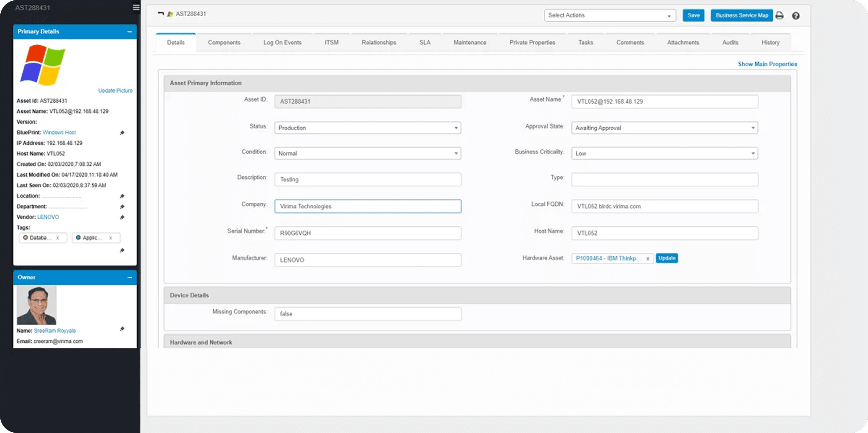Open the help question mark icon
Screen dimensions: 868x433
tap(796, 16)
